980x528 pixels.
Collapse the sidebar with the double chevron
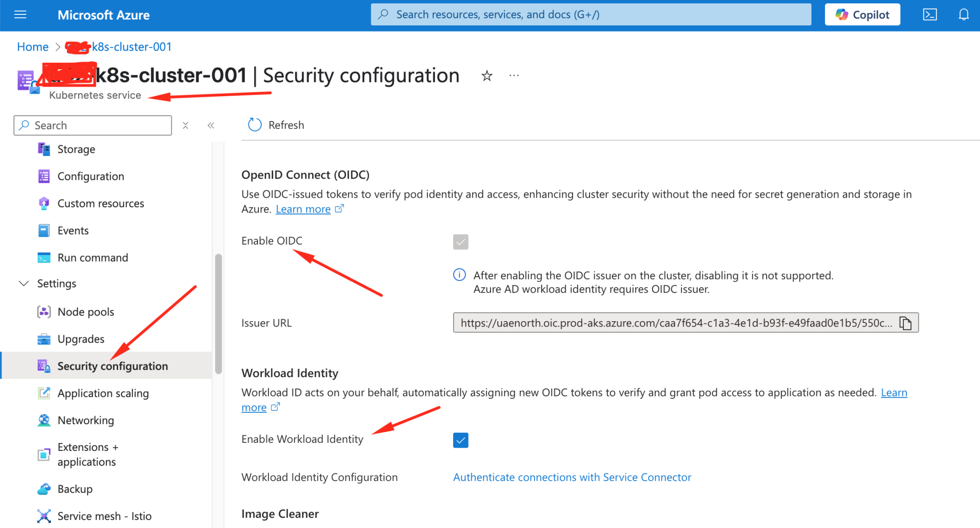(x=211, y=125)
